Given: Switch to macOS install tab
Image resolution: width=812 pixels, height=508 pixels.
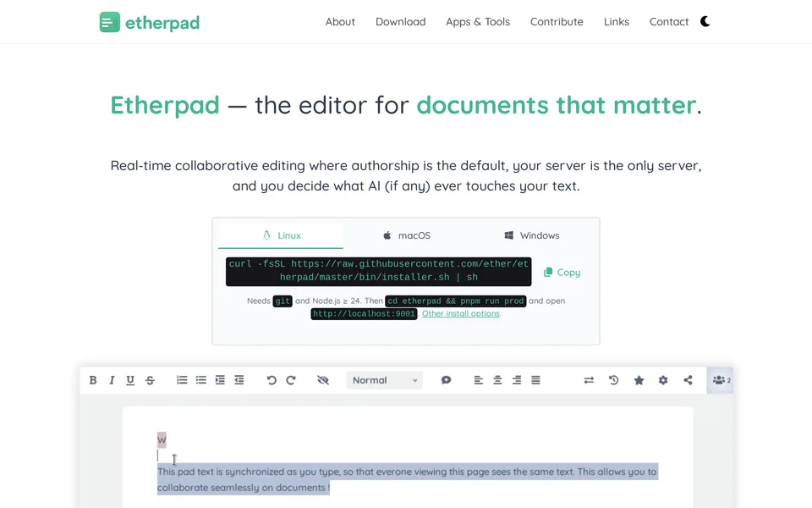Looking at the screenshot, I should (406, 235).
